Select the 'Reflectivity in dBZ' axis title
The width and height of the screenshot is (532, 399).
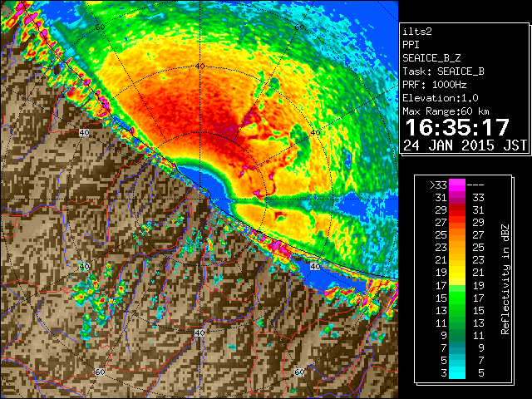[x=505, y=279]
